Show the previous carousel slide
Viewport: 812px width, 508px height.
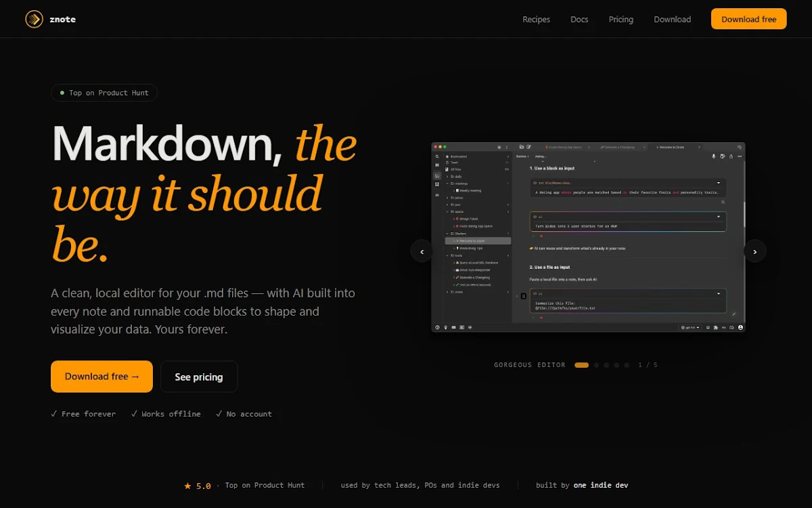[422, 251]
